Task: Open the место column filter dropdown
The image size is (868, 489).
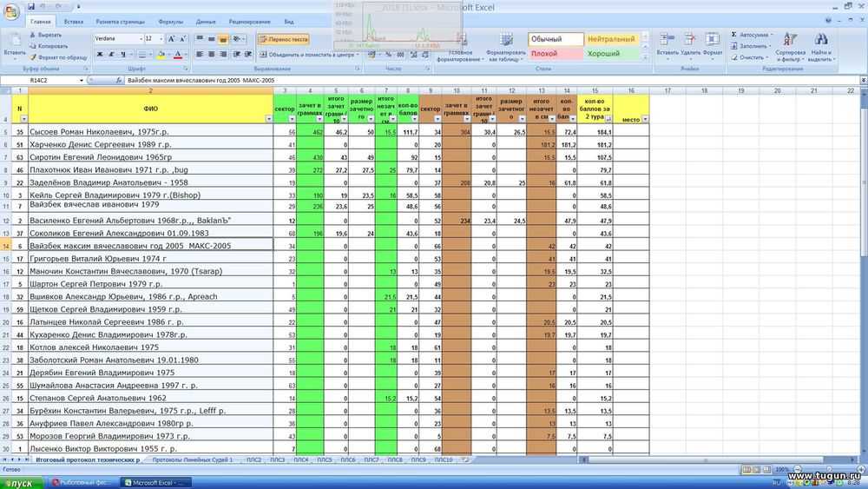Action: (645, 119)
